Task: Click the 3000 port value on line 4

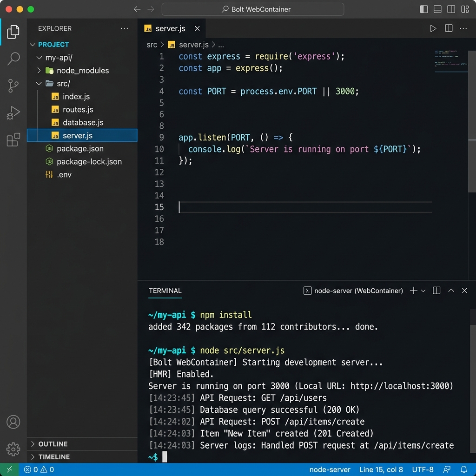Action: click(345, 91)
